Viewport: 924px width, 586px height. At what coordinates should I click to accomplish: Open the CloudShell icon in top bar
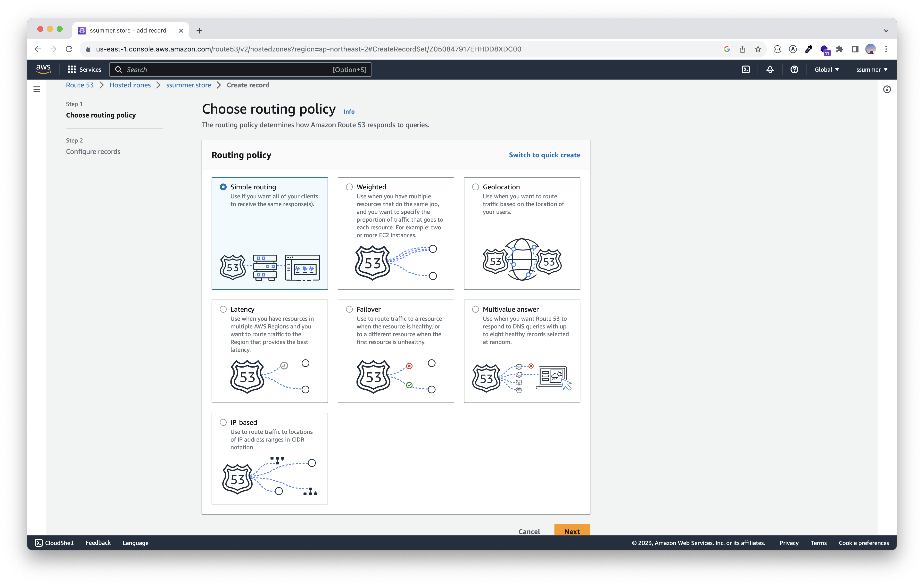pyautogui.click(x=746, y=69)
